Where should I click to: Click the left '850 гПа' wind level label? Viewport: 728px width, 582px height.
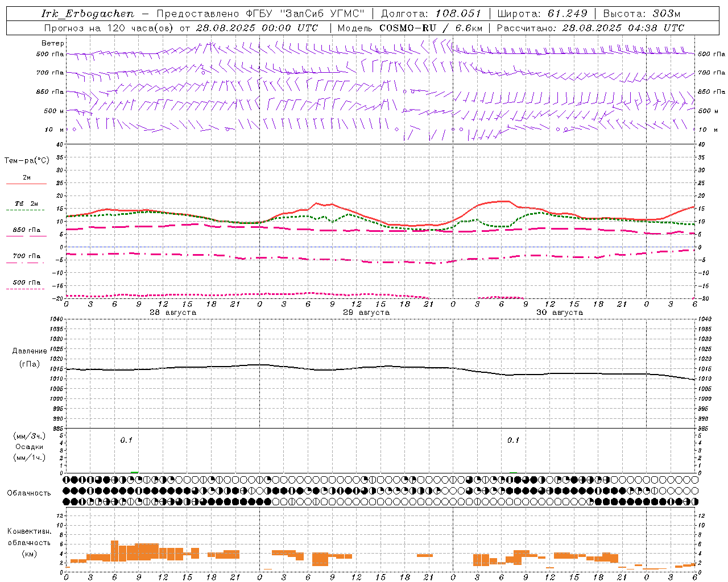pyautogui.click(x=50, y=92)
